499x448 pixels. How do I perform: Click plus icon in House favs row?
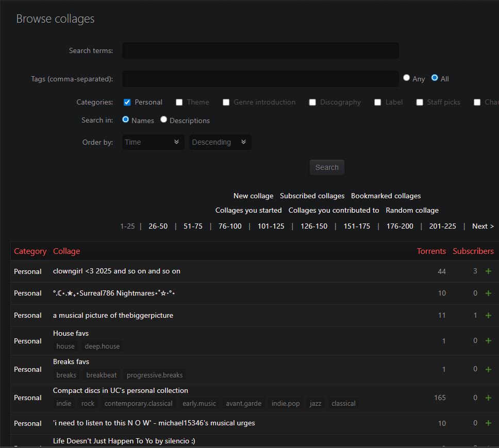488,341
